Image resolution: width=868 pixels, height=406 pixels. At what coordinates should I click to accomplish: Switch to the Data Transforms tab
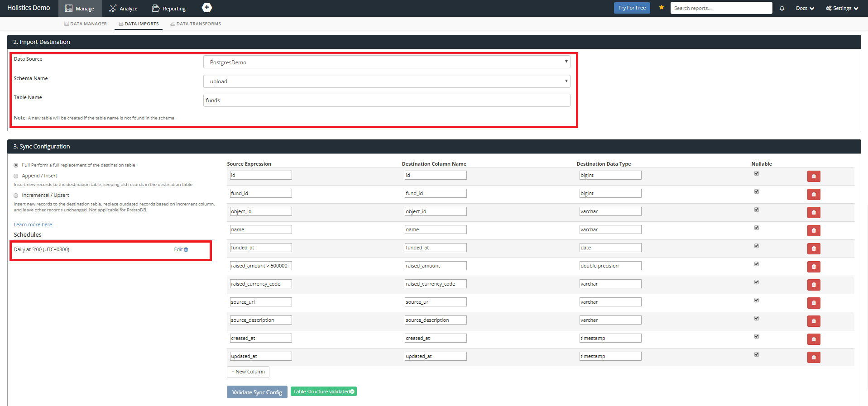point(196,24)
